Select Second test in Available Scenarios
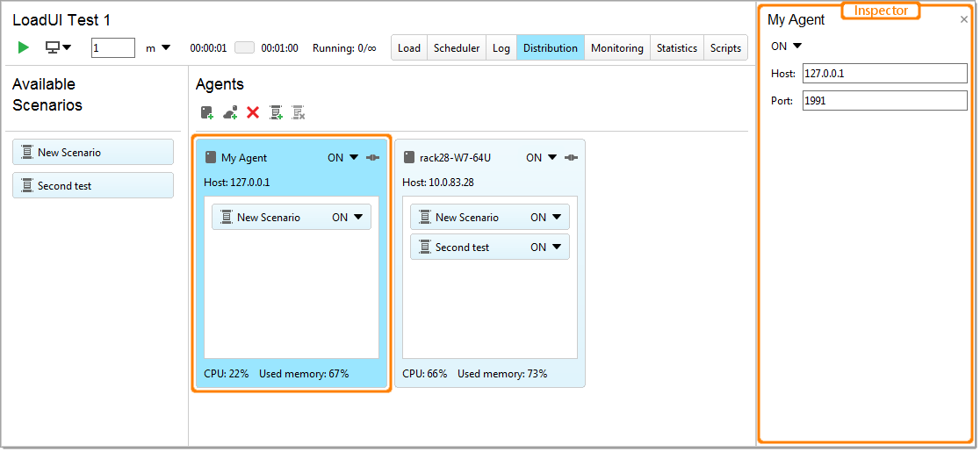 pyautogui.click(x=93, y=186)
